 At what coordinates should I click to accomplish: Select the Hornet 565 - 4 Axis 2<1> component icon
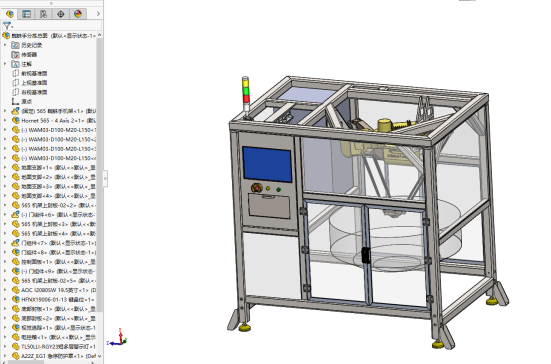15,120
